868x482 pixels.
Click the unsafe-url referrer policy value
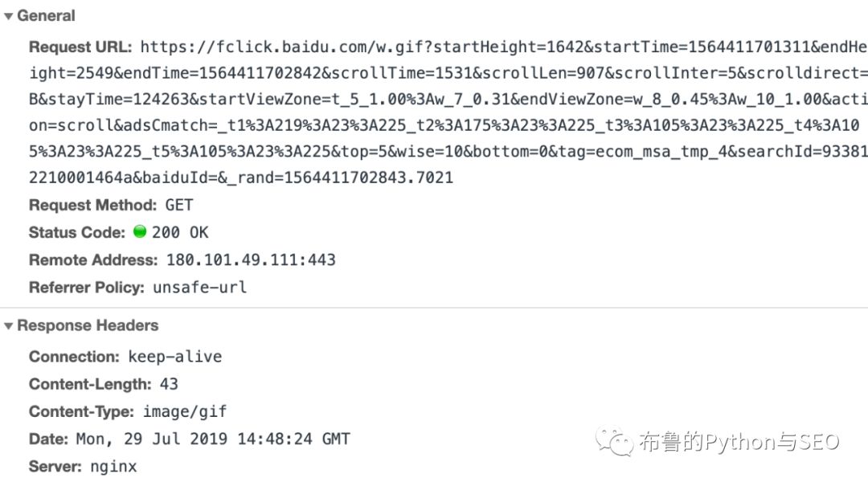(200, 287)
